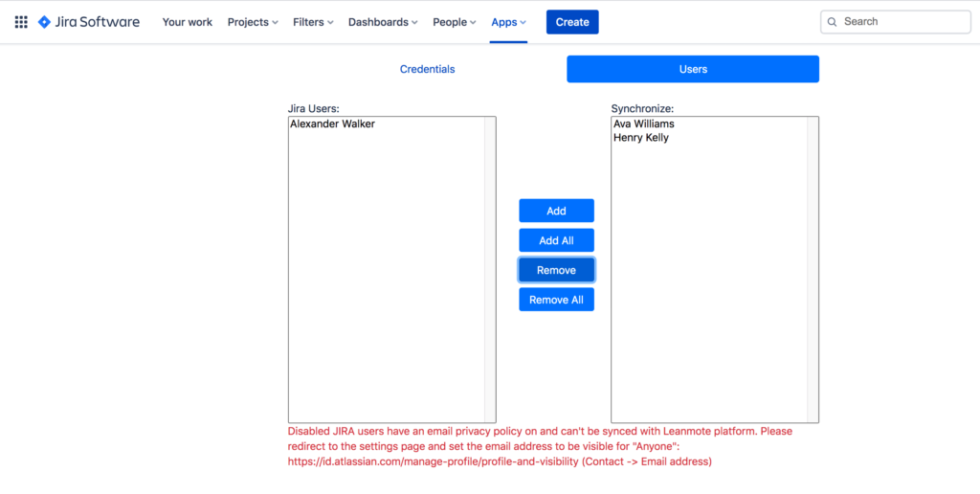Switch to the Users tab
The height and width of the screenshot is (494, 980).
point(693,70)
